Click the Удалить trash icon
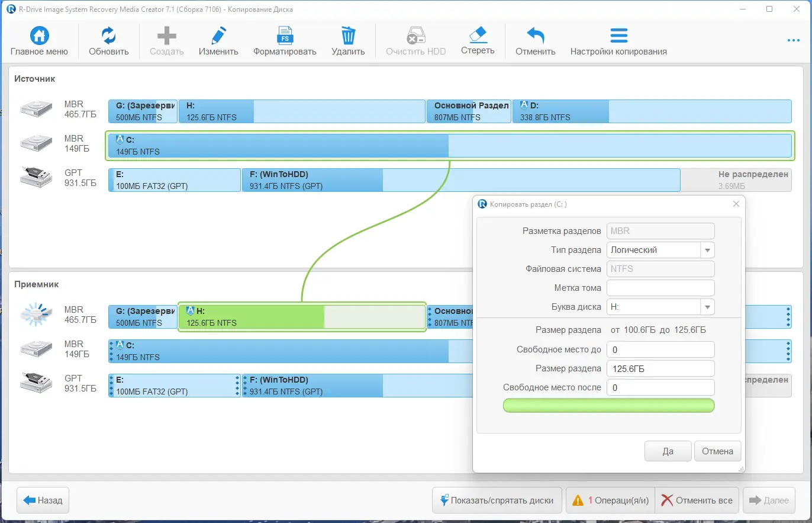The image size is (812, 523). 348,36
